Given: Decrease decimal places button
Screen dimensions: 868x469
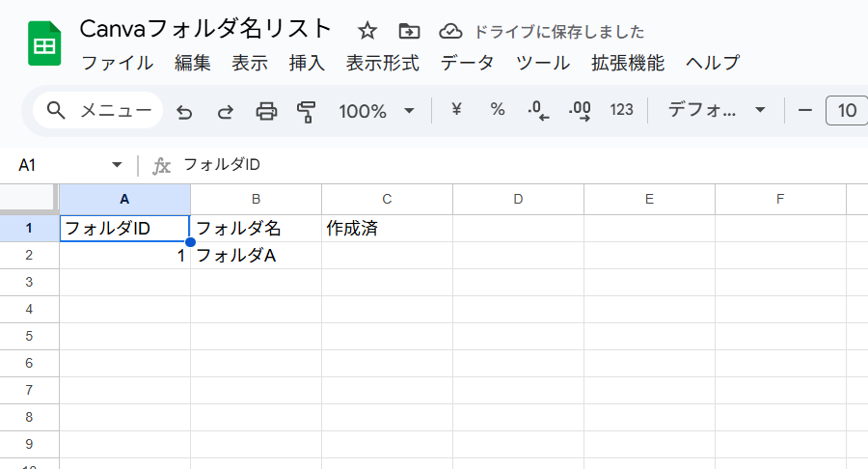Looking at the screenshot, I should tap(538, 111).
